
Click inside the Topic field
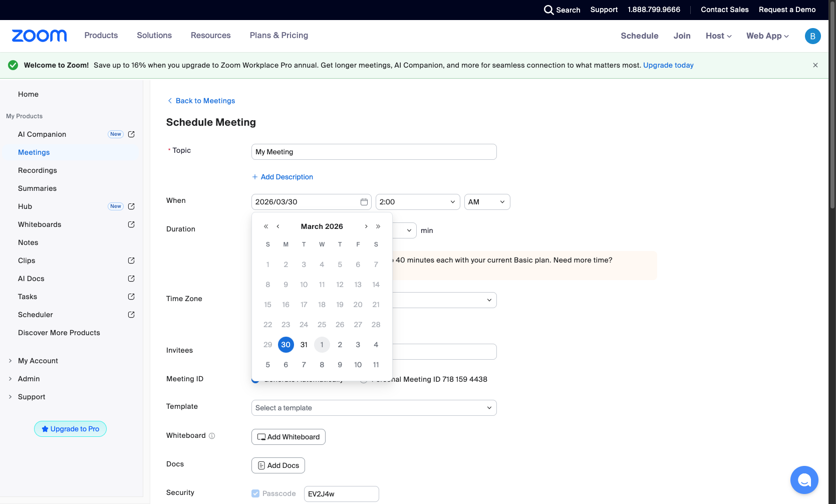pyautogui.click(x=374, y=152)
